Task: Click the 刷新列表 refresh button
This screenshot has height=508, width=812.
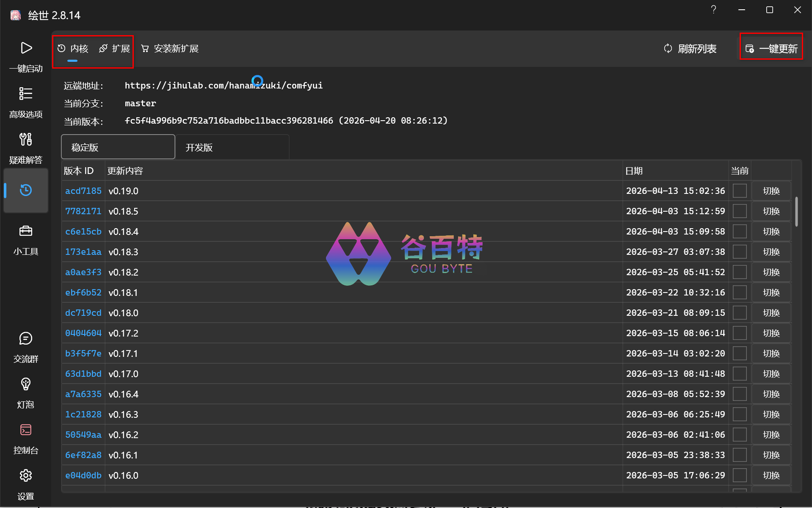Action: pyautogui.click(x=690, y=49)
